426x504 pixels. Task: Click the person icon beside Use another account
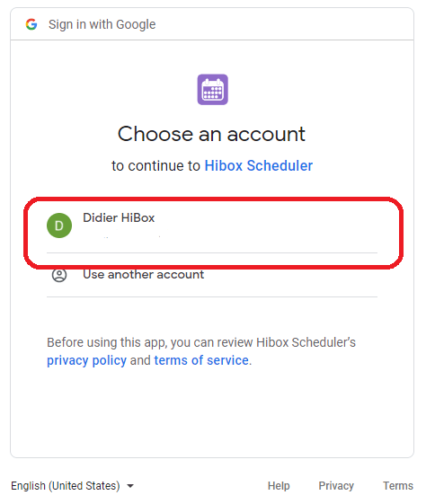point(59,275)
